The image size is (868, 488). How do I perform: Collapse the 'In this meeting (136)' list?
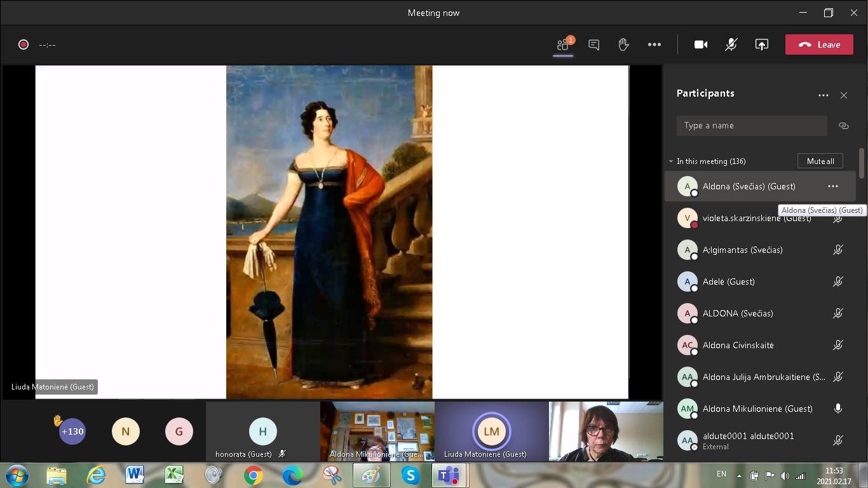[671, 161]
